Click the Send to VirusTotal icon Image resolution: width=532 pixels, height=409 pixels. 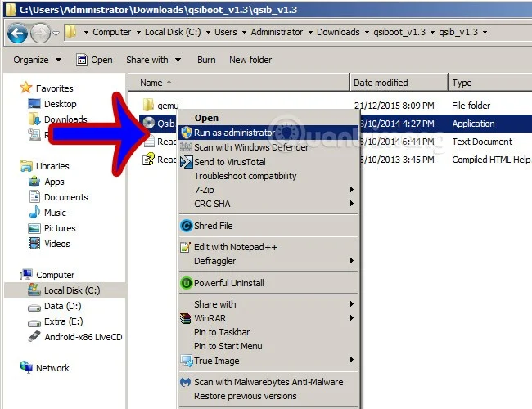187,162
